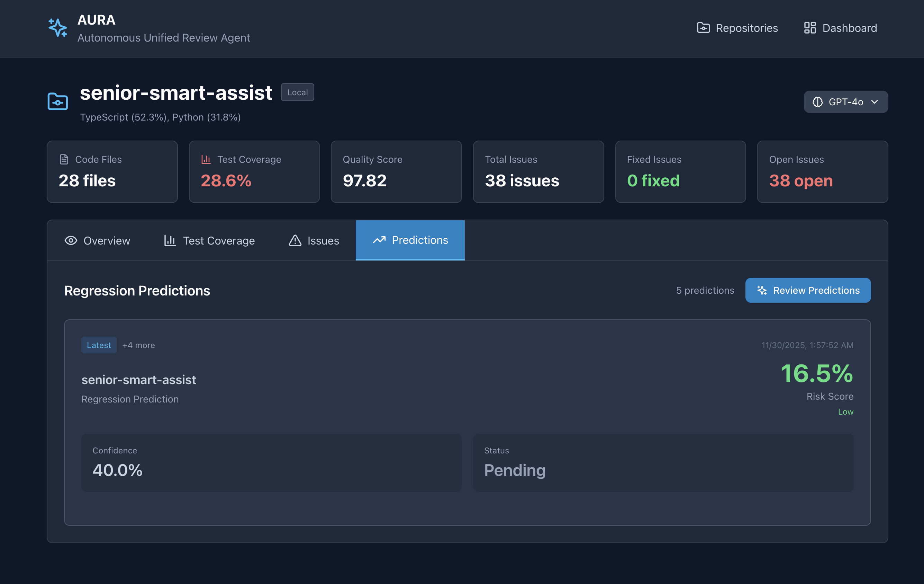Click the Issues warning triangle icon
Image resolution: width=924 pixels, height=584 pixels.
pos(295,241)
